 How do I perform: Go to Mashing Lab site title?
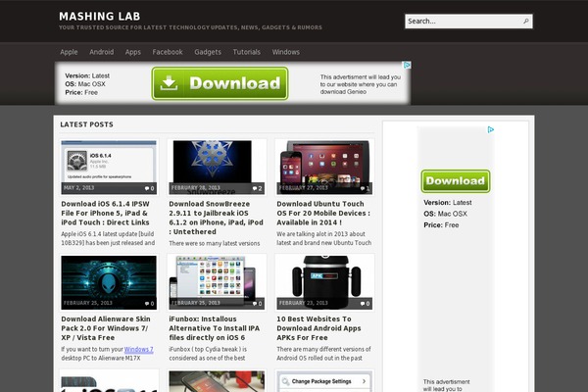tap(99, 17)
